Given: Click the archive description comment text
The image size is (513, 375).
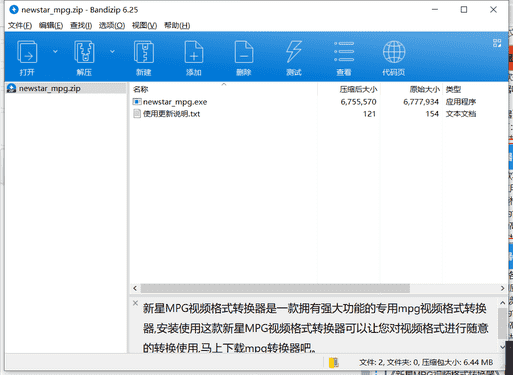Looking at the screenshot, I should pos(316,328).
